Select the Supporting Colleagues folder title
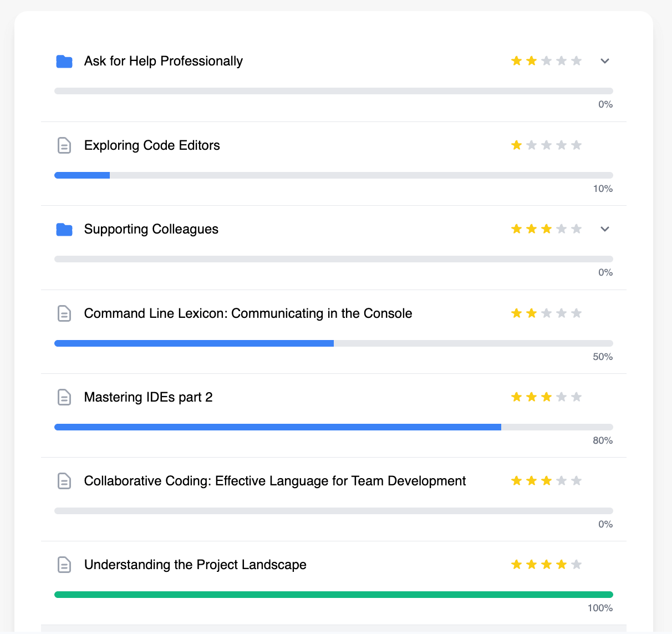Screen dimensions: 672x634 (x=151, y=229)
